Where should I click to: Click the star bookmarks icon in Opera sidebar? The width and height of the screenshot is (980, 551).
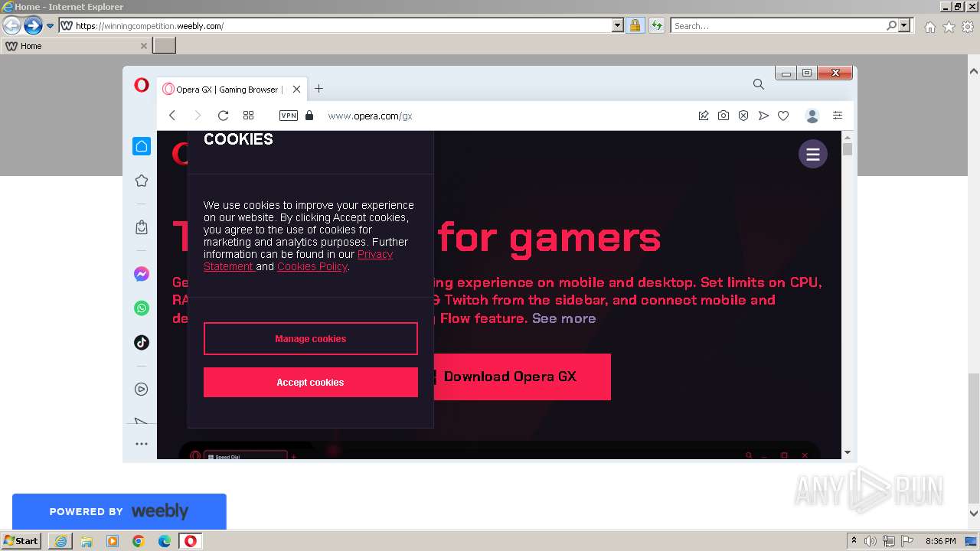[142, 181]
